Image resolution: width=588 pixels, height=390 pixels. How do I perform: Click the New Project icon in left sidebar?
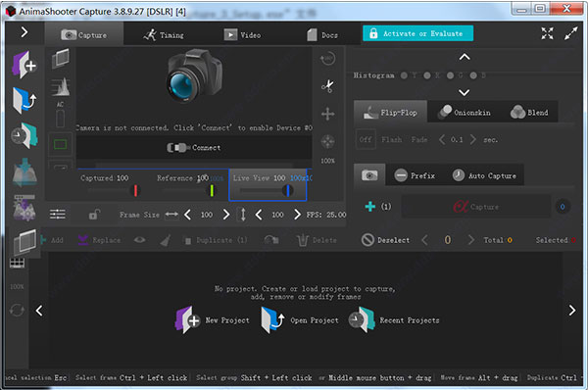pos(24,65)
